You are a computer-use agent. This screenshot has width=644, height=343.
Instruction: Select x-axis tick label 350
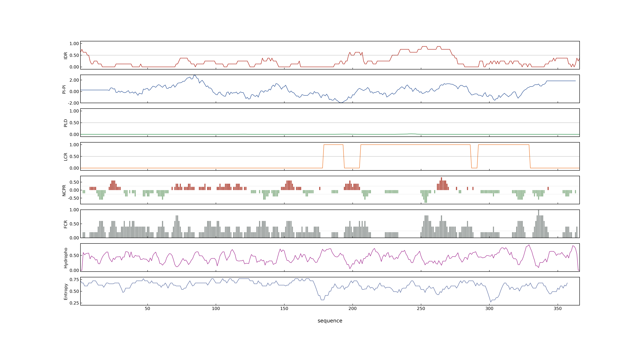[558, 309]
